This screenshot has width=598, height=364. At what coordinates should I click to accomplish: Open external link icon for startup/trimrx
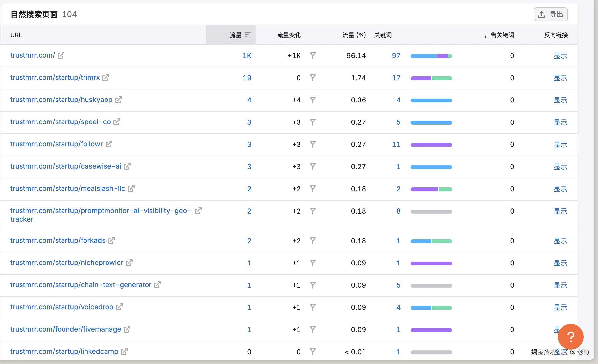click(106, 77)
